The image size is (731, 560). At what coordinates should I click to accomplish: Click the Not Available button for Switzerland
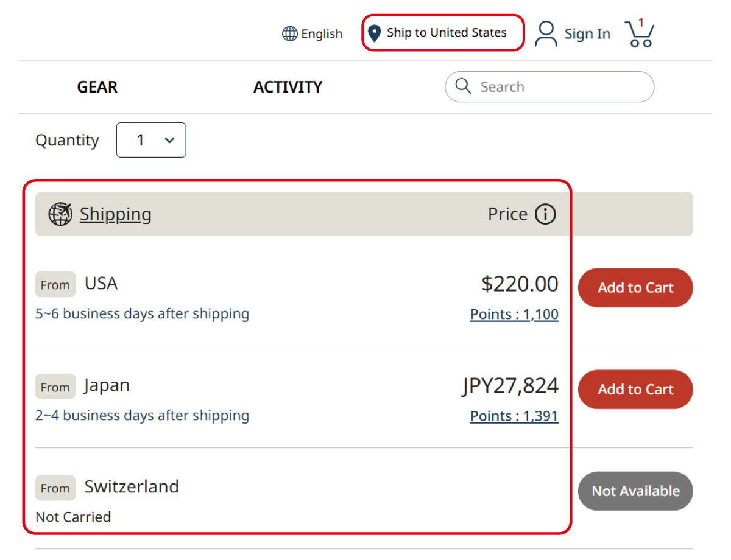635,491
